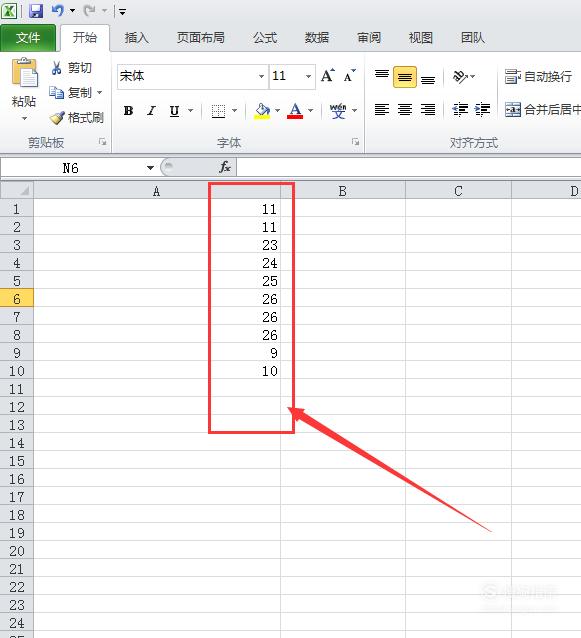Toggle Underline formatting
Viewport: 581px width, 638px height.
pyautogui.click(x=175, y=111)
